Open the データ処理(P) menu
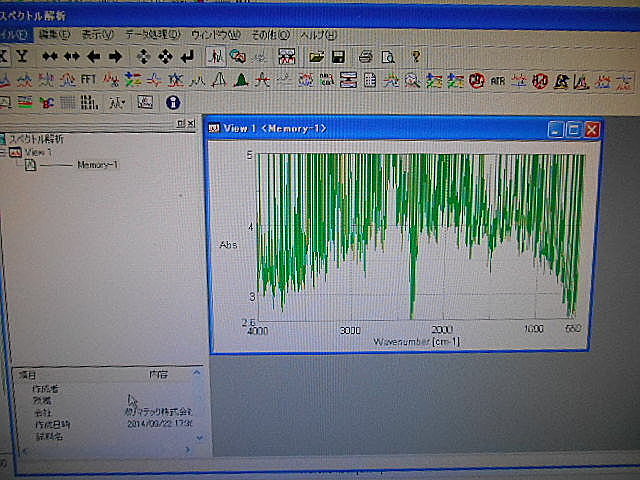Image resolution: width=640 pixels, height=480 pixels. click(x=152, y=35)
